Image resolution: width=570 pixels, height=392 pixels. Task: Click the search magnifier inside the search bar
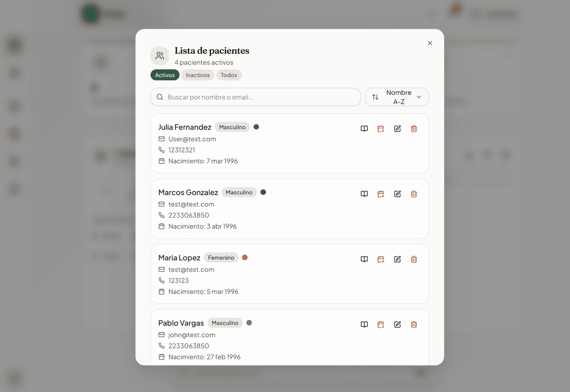click(160, 97)
